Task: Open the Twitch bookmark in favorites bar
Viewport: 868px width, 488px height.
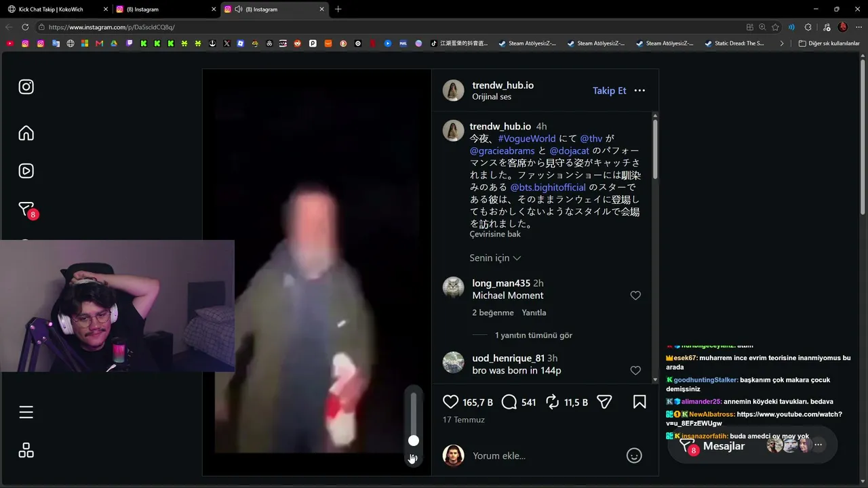Action: 129,43
